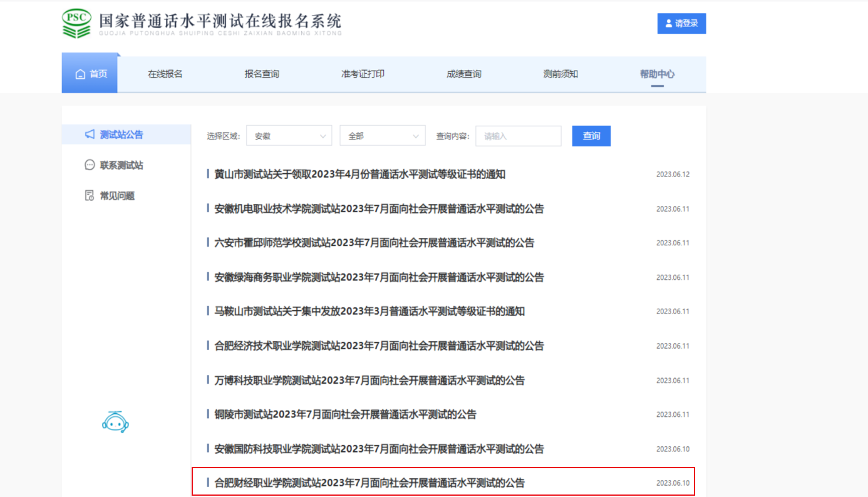
Task: Click the PSC logo icon
Action: coord(76,23)
